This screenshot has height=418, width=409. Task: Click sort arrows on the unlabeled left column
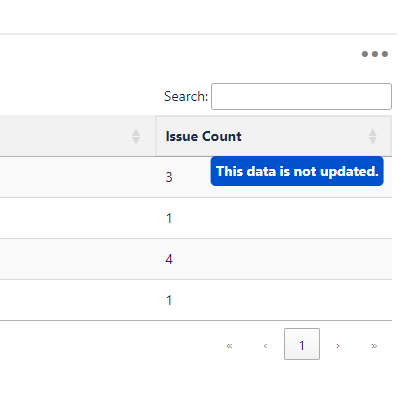136,137
